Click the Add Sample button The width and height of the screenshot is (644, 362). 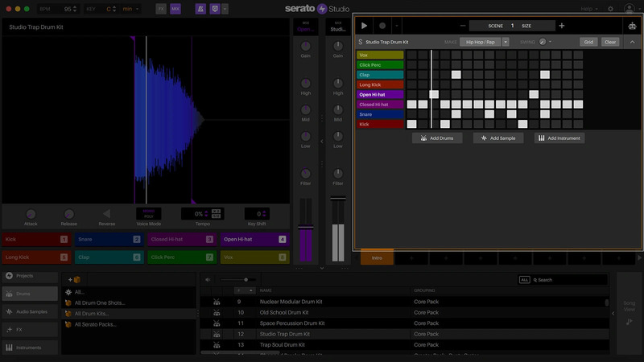point(498,138)
